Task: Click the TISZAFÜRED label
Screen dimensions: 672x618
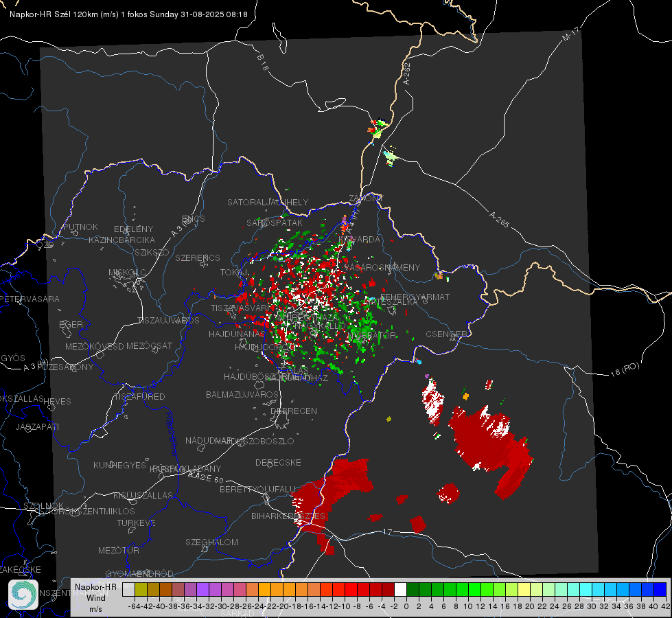Action: [139, 397]
